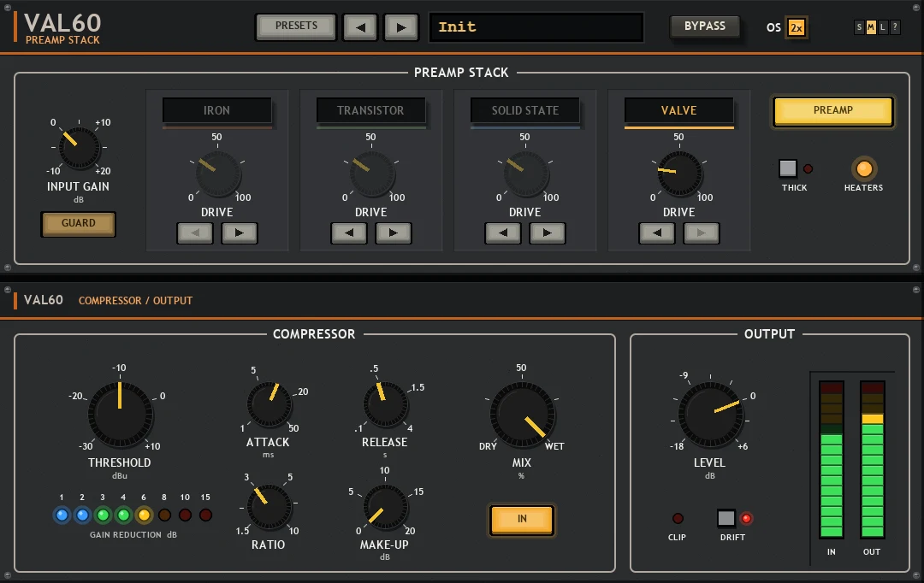The height and width of the screenshot is (583, 924).
Task: Go to the next preset arrow
Action: pos(400,27)
